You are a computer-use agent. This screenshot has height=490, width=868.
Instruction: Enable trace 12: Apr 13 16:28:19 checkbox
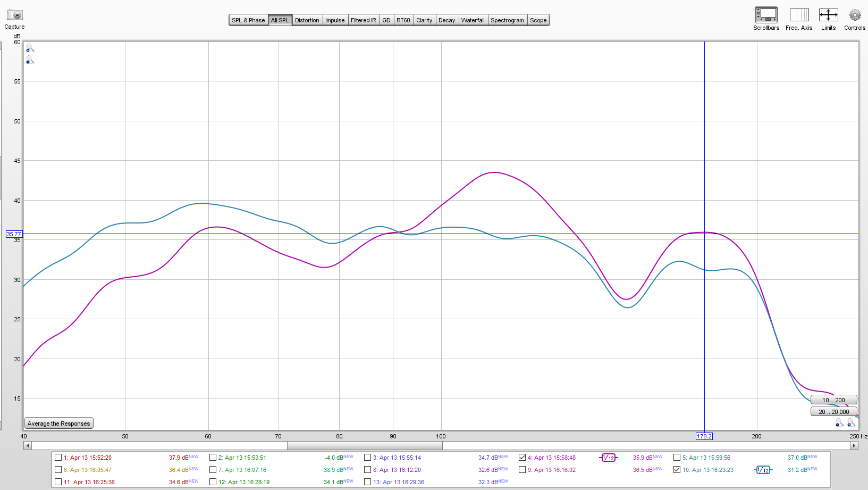(213, 482)
